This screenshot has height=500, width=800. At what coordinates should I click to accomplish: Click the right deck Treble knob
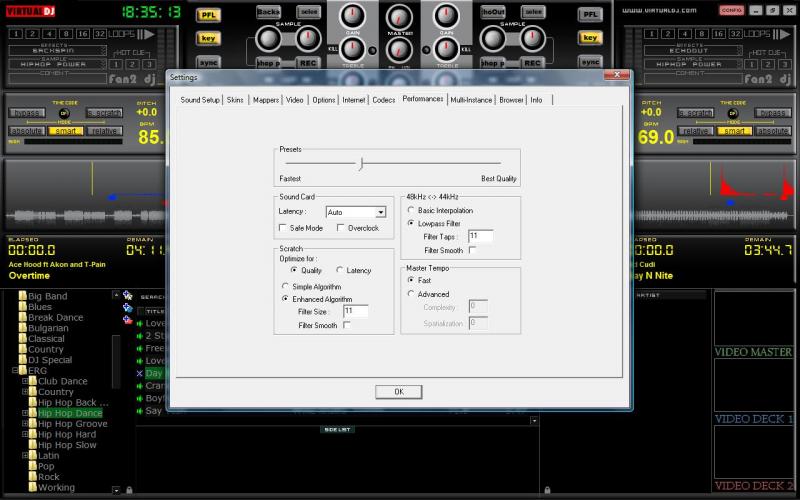446,49
